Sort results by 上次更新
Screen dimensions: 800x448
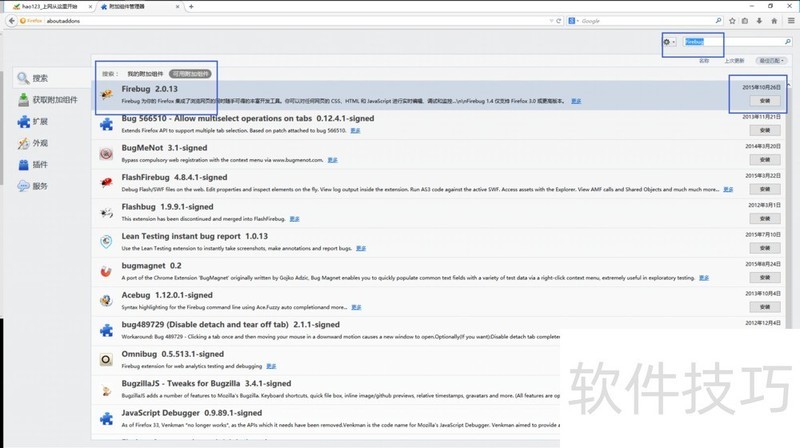734,61
